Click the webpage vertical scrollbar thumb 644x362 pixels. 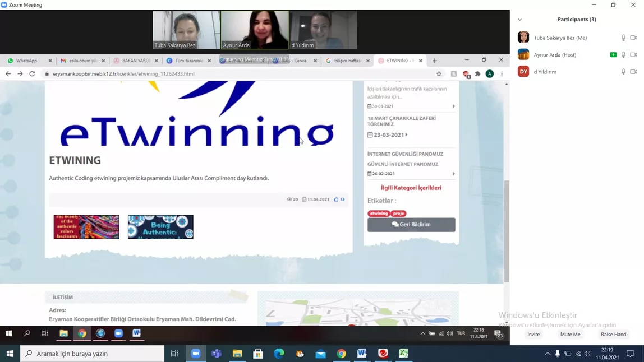[x=507, y=231]
